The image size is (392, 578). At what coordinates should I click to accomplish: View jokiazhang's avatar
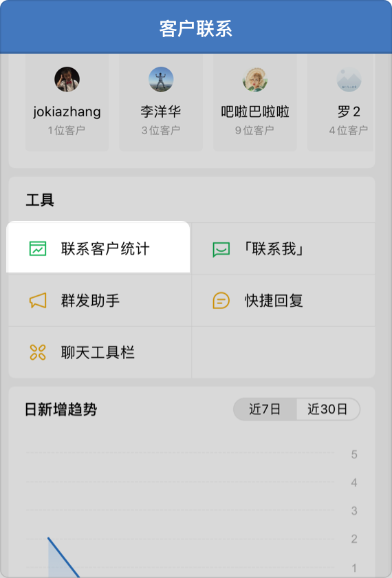coord(67,79)
